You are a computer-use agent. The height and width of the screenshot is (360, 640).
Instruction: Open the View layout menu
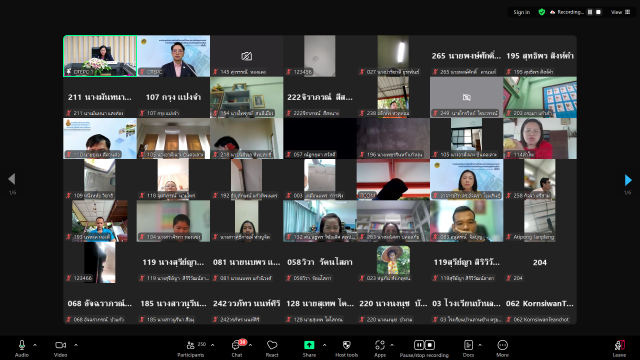(620, 12)
